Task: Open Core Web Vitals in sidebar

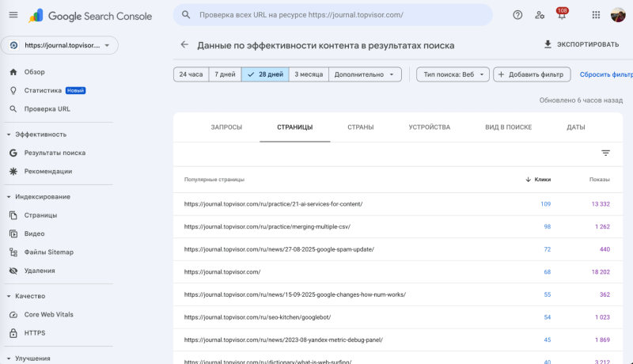Action: [49, 314]
